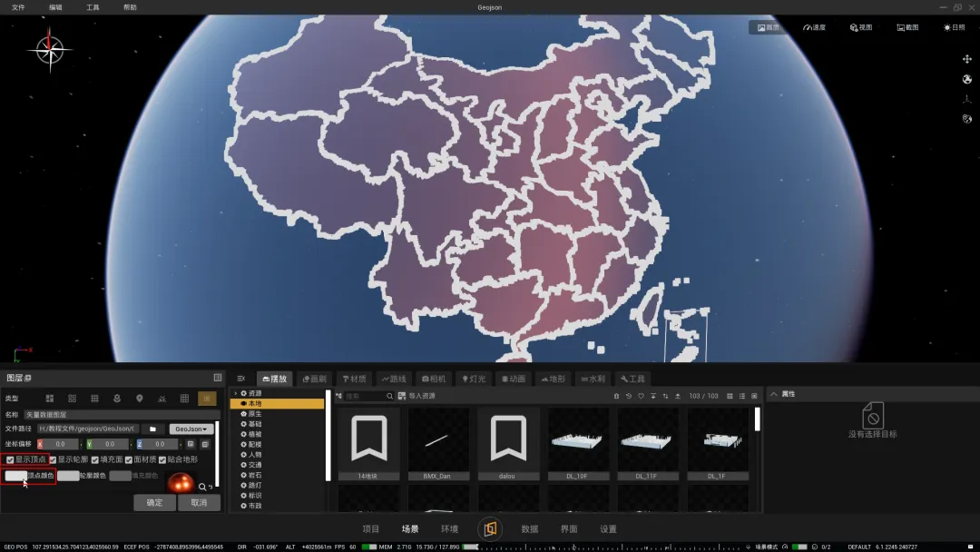Screen dimensions: 980x552
Task: Open the 文件 menu
Action: coord(18,7)
